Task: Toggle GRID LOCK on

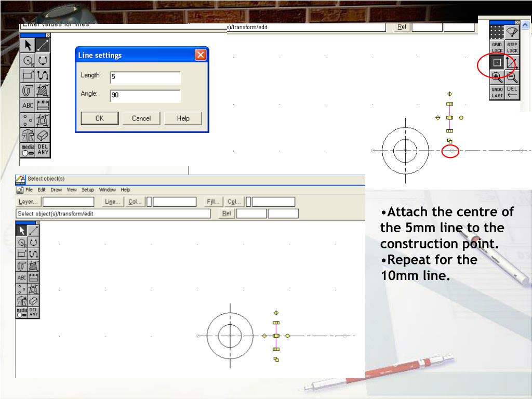Action: coord(497,47)
